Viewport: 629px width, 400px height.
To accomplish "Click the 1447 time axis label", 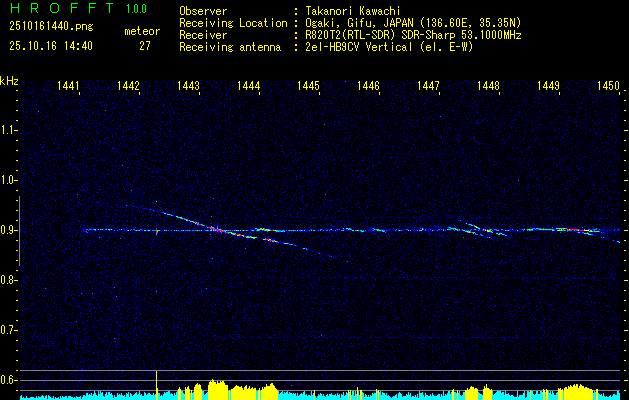I will click(x=428, y=85).
